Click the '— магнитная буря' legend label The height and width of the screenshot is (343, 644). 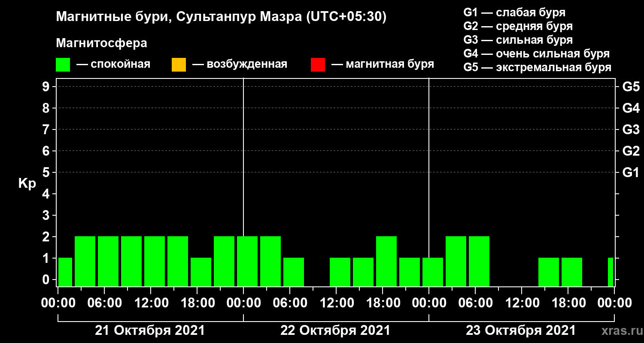coord(383,65)
